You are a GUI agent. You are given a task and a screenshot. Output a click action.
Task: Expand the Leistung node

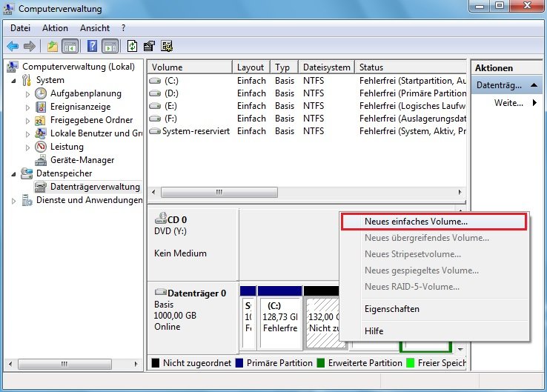click(27, 147)
